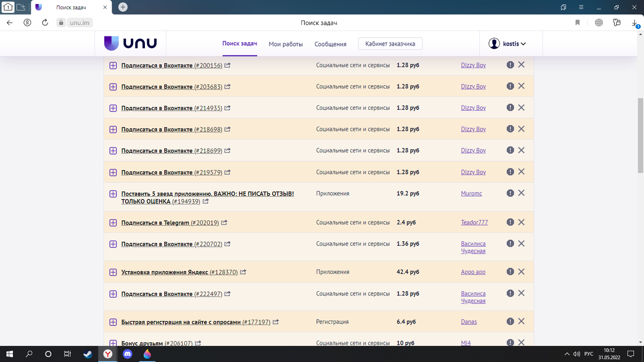Open Windows taskbar search
644x362 pixels.
click(29, 354)
